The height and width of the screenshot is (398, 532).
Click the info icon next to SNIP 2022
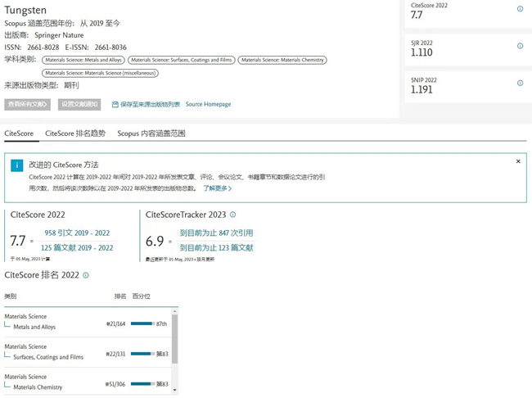(520, 83)
